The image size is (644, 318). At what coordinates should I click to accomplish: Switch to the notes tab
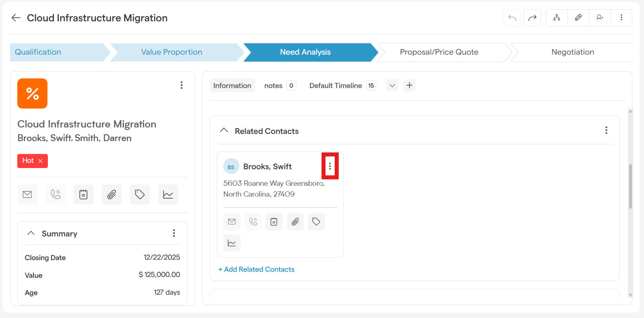point(273,86)
